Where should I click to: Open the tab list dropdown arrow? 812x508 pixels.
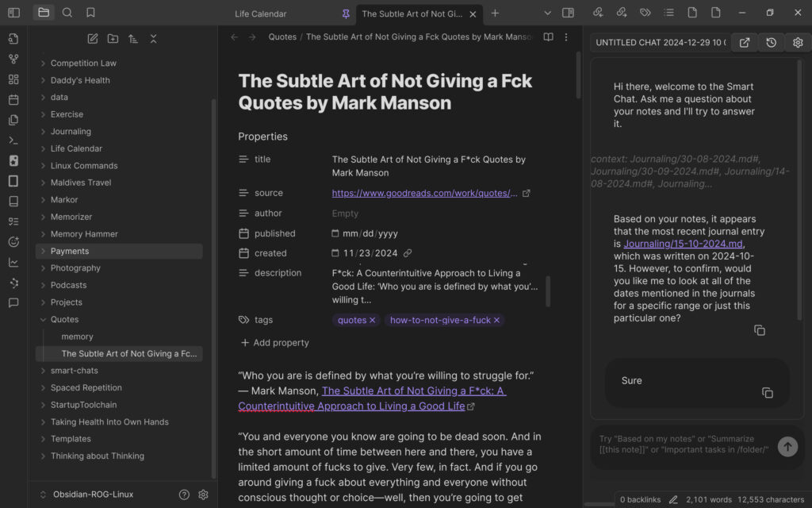pos(547,13)
